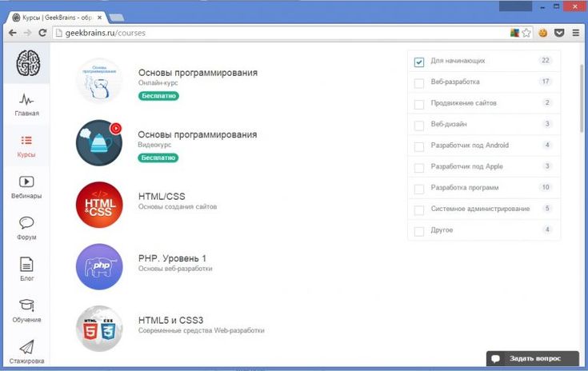Viewport: 588px width, 371px height.
Task: Open the Вебинары play icon
Action: 26,182
